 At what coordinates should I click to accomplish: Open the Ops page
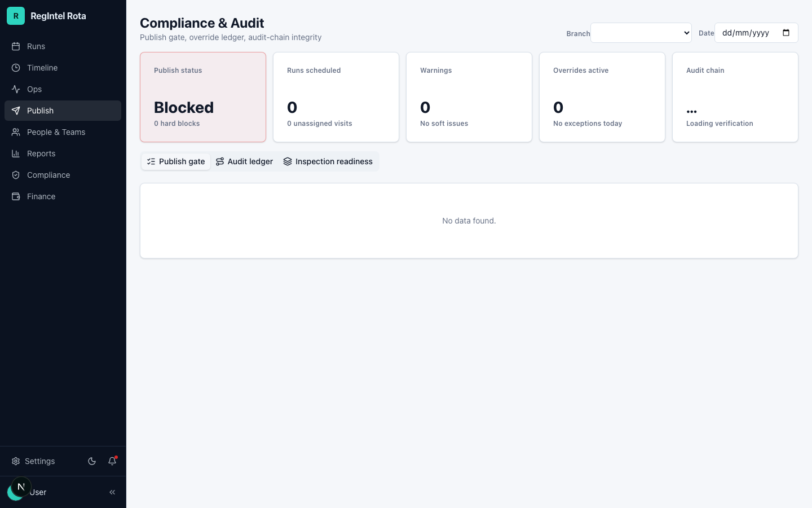(x=63, y=89)
